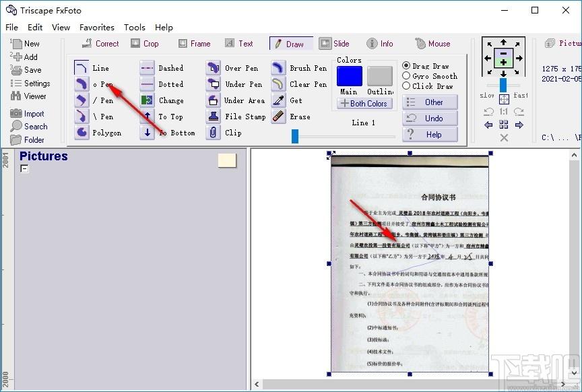Show thumbnails grid view icon

pyautogui.click(x=504, y=125)
